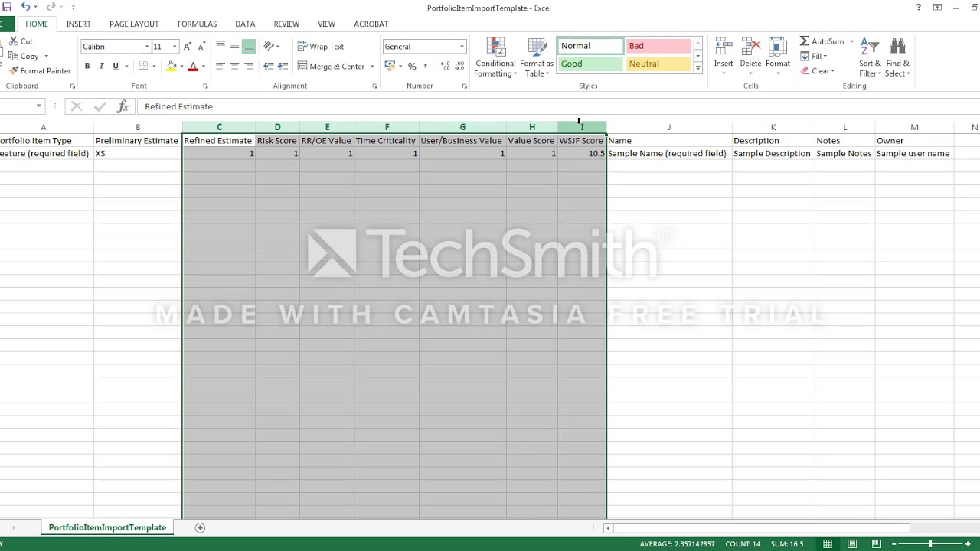The image size is (980, 551).
Task: Open the font size dropdown
Action: tap(175, 47)
